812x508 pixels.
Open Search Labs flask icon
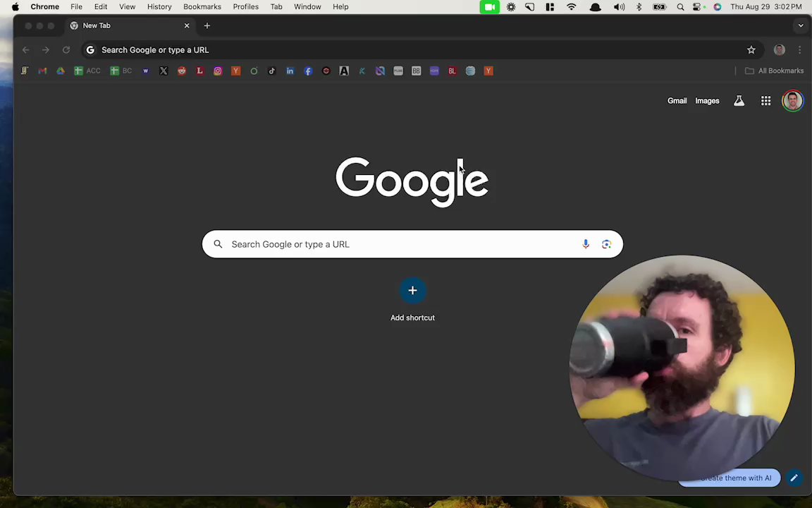739,101
